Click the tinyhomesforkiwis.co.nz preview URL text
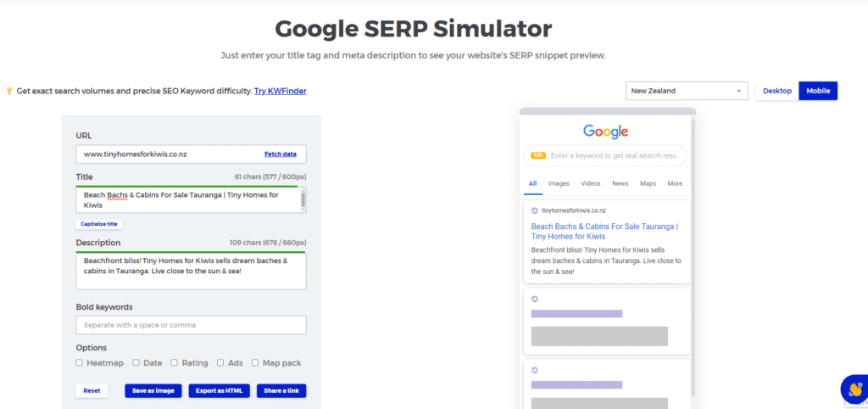 point(574,210)
